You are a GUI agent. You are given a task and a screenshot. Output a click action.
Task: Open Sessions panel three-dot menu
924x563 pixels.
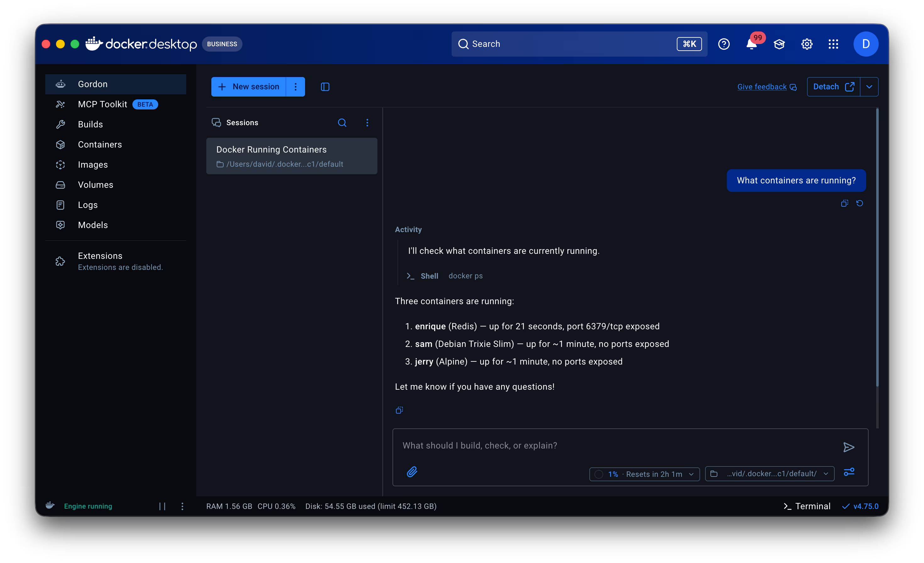pos(367,123)
